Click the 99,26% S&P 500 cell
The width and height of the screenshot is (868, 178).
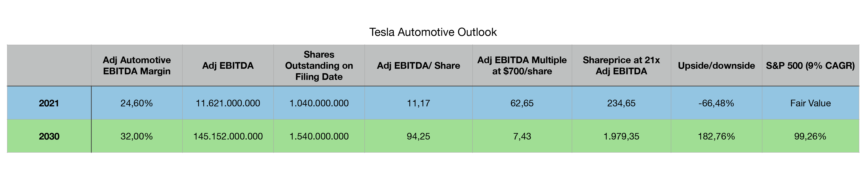pyautogui.click(x=810, y=136)
